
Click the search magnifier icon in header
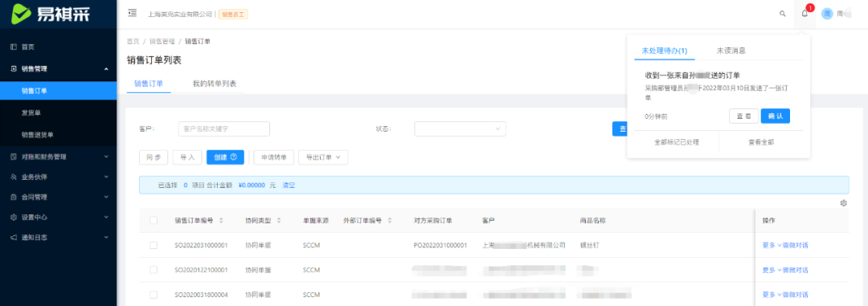click(782, 14)
